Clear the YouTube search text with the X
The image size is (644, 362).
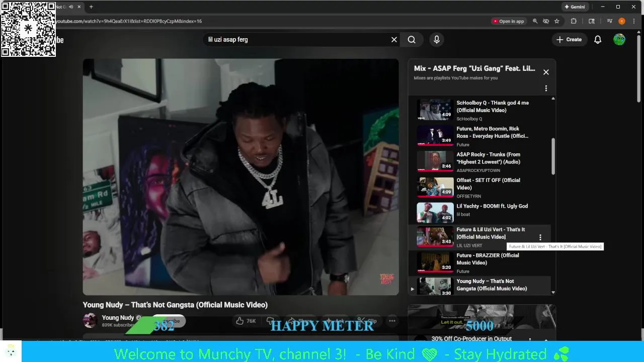point(394,40)
